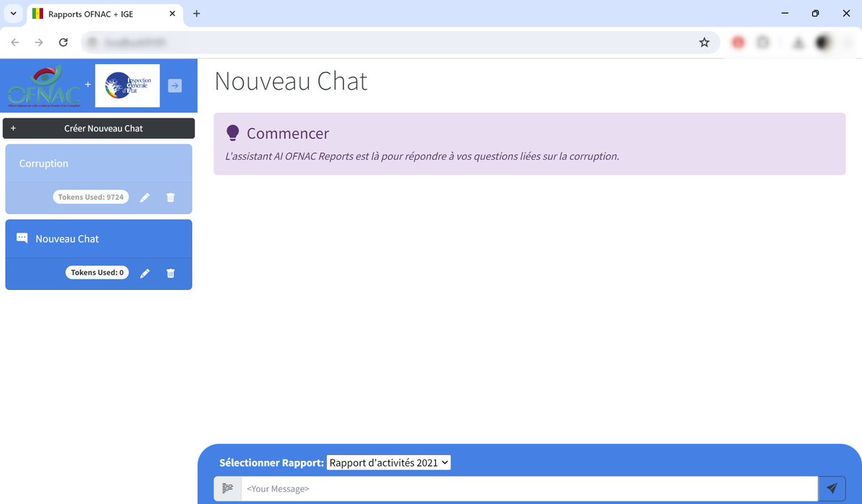
Task: Click Tokens Used: 0 badge
Action: (x=97, y=273)
